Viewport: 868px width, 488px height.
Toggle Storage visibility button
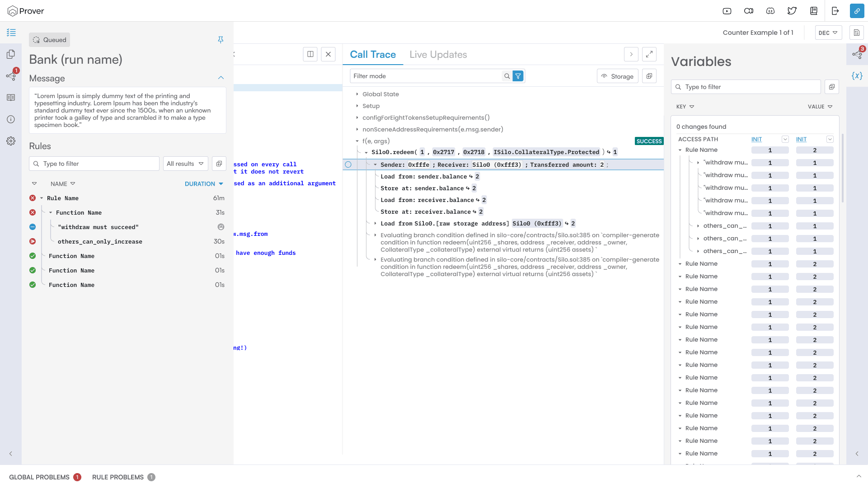coord(618,76)
